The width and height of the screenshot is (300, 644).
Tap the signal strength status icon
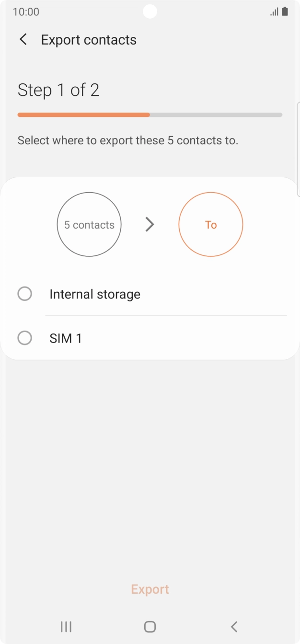[274, 12]
